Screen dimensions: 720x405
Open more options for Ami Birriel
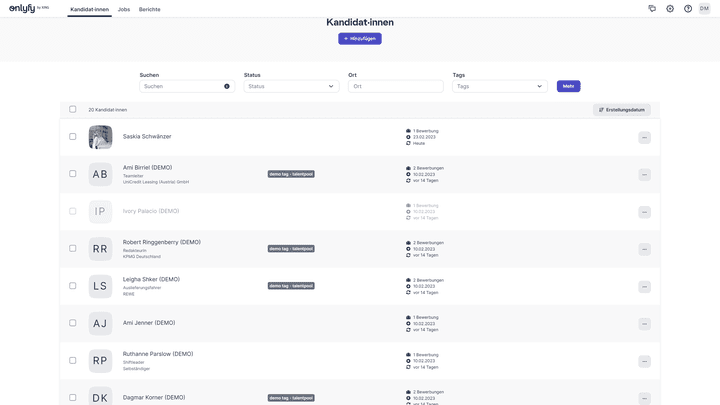pos(644,174)
